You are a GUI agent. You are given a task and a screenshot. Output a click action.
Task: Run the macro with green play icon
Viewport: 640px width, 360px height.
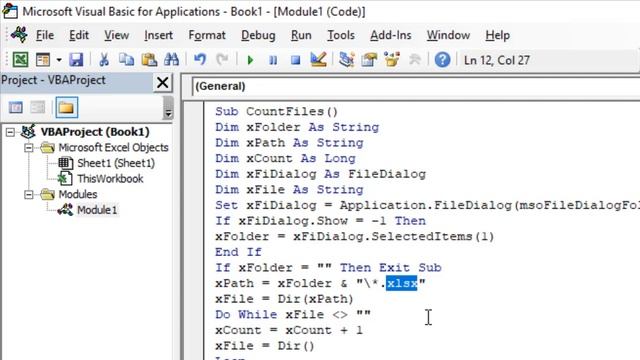[x=250, y=60]
